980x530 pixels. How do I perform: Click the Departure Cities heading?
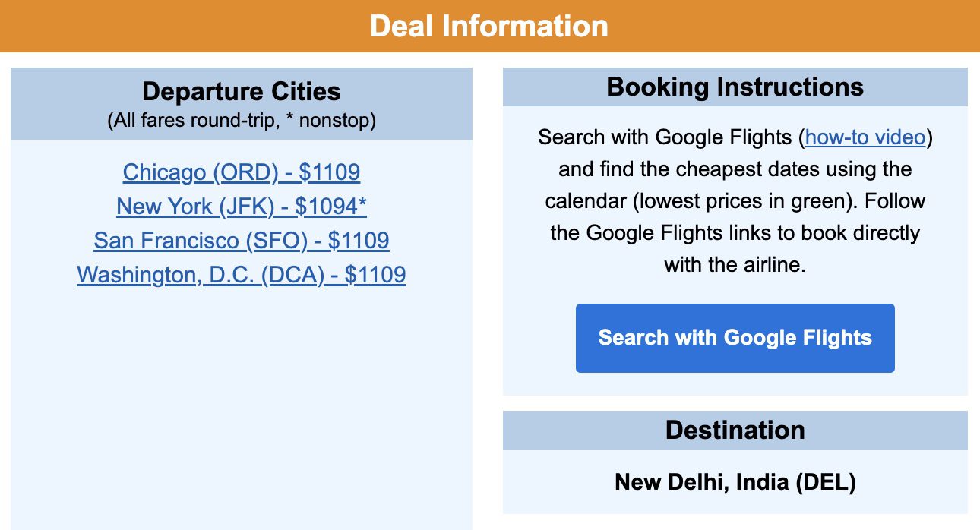click(x=241, y=92)
